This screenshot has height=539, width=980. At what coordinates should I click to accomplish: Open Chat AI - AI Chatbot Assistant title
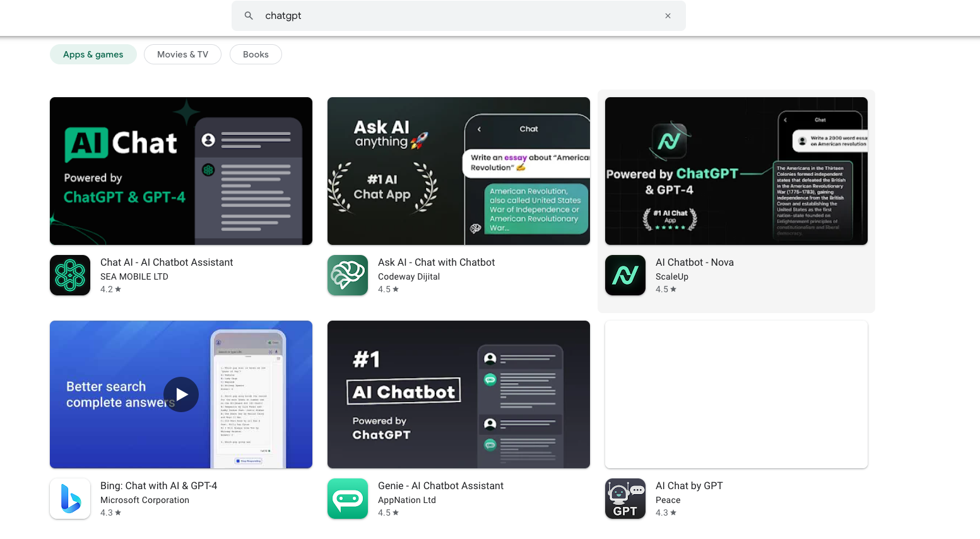[x=167, y=262]
